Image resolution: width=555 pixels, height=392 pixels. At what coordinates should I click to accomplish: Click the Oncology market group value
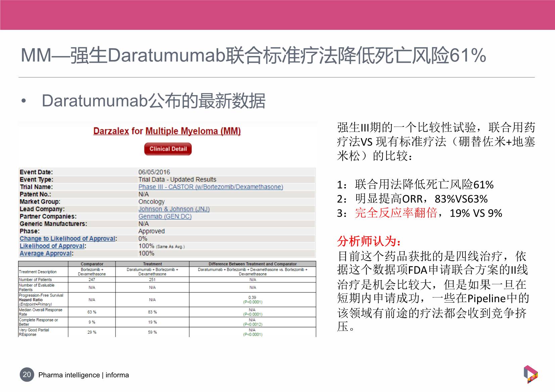pyautogui.click(x=151, y=202)
